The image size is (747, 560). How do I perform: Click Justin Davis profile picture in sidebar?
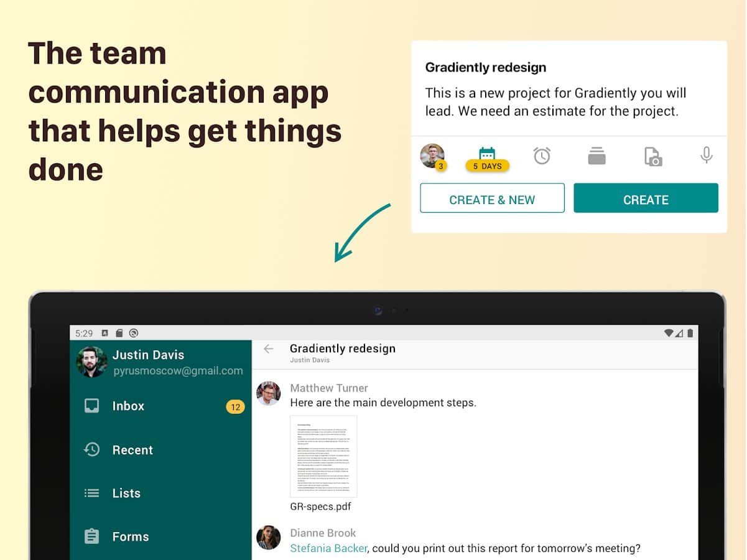(91, 362)
